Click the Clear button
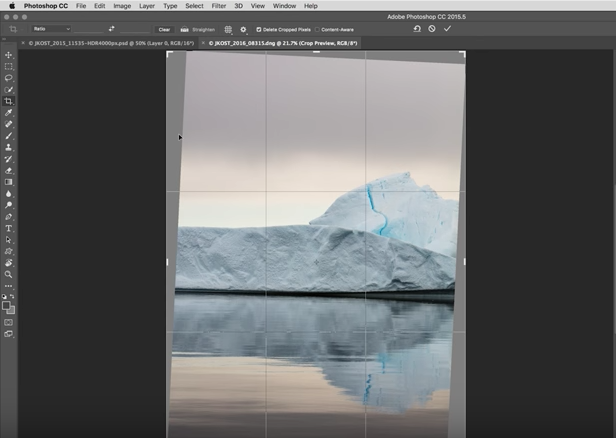This screenshot has width=616, height=438. coord(164,29)
